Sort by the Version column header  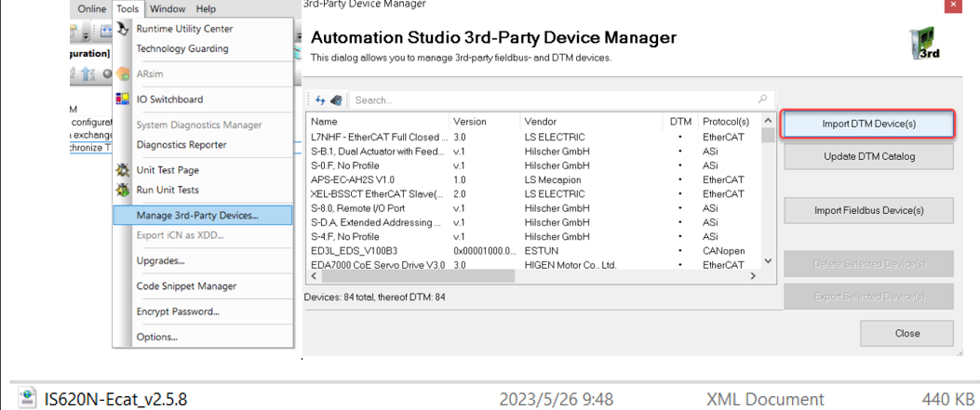(484, 122)
